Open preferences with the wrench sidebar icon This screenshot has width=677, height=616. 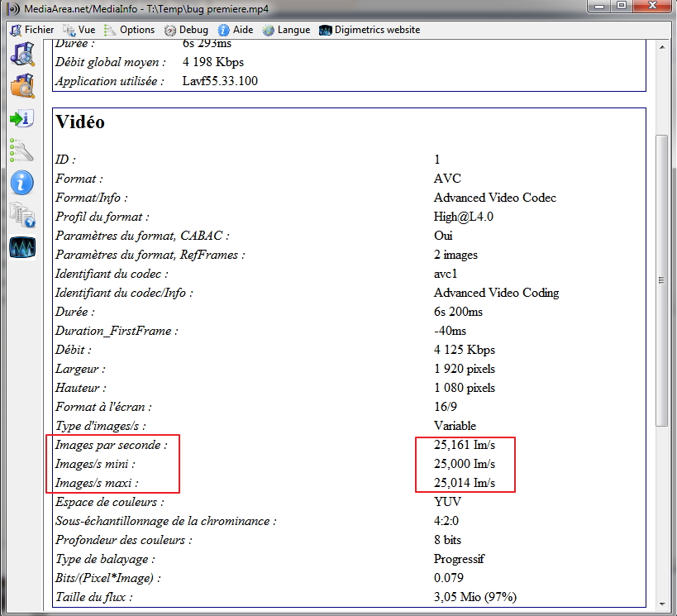22,150
